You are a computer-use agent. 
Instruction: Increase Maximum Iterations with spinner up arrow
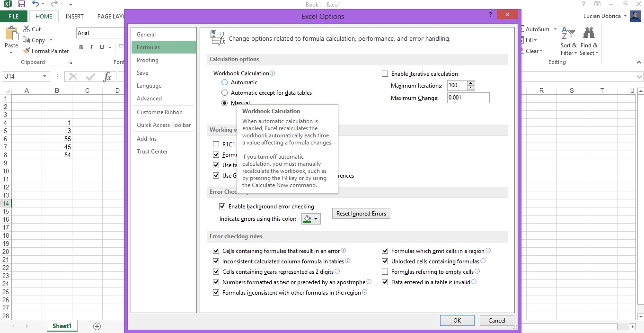tap(470, 83)
